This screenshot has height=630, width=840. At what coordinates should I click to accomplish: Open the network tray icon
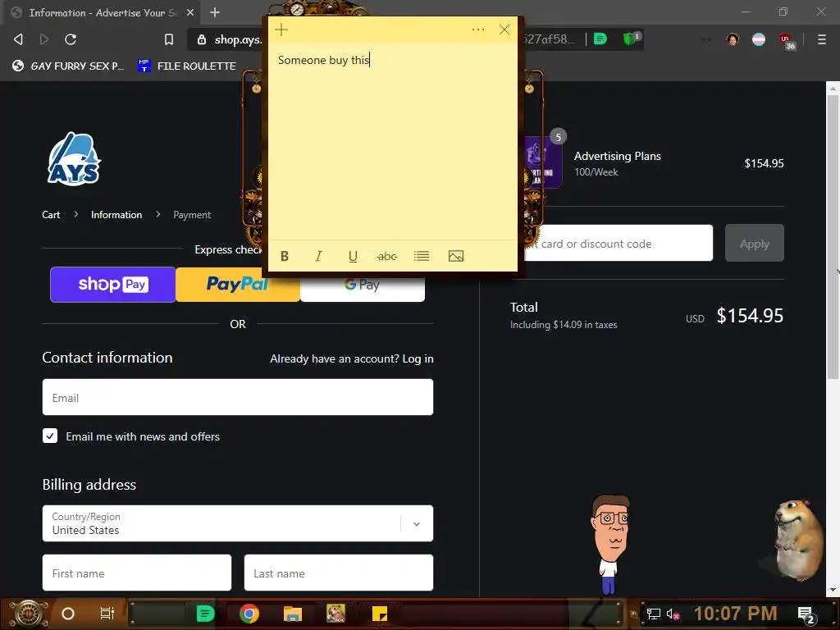[653, 614]
